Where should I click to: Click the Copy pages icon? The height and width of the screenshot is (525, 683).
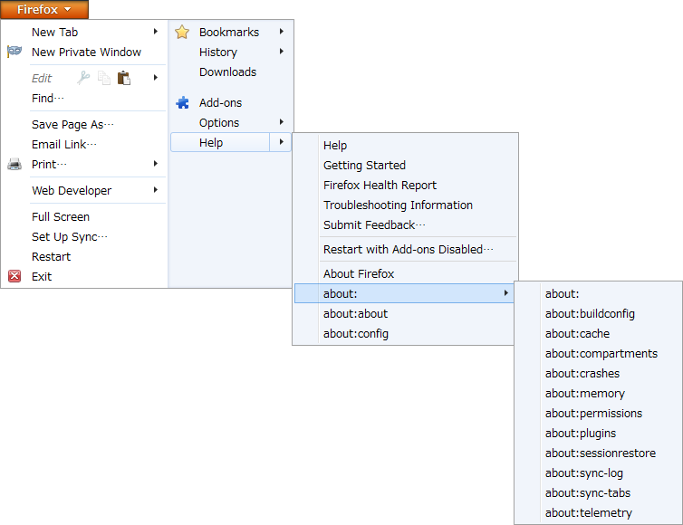point(104,78)
